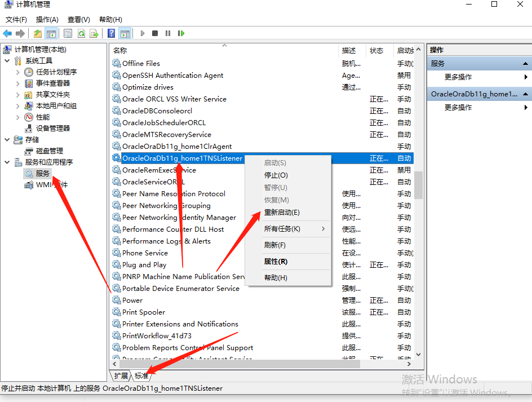Select the OpenSSH Authentication Agent row

[262, 75]
